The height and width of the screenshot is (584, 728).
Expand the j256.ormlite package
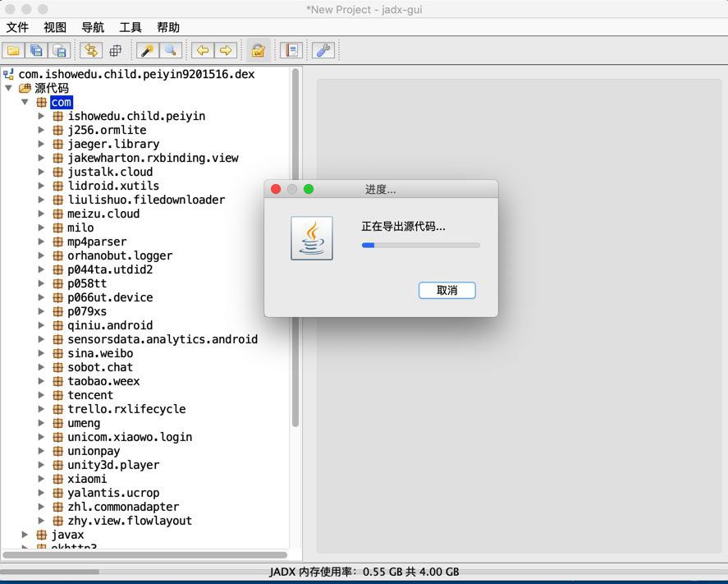(x=41, y=130)
